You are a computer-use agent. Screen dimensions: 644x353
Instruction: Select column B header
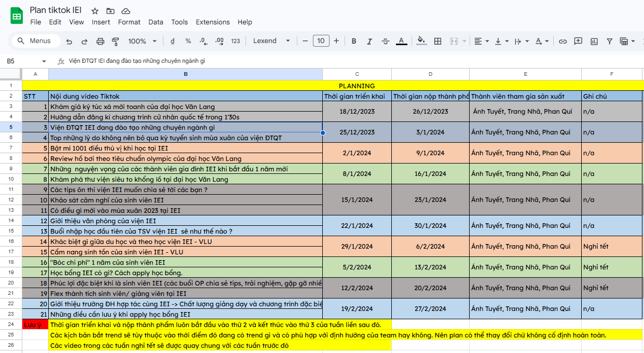[185, 74]
